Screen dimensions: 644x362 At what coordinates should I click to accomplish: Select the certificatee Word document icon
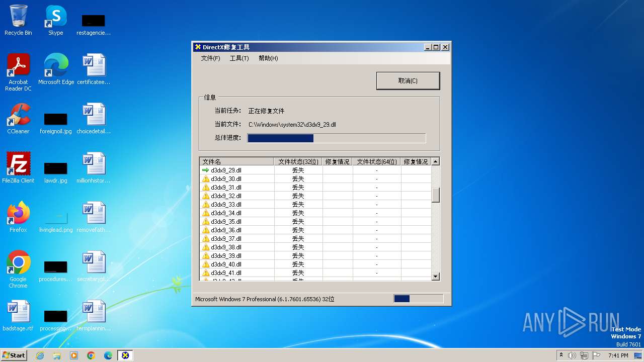94,69
